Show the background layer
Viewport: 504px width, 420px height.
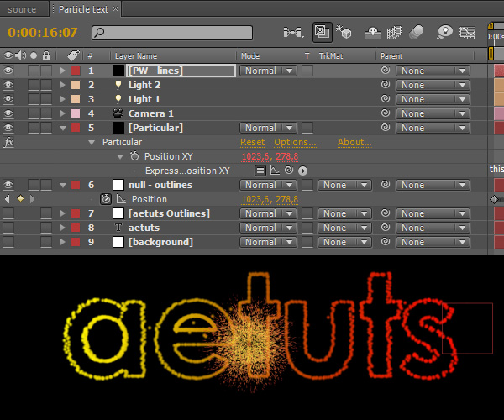click(8, 242)
